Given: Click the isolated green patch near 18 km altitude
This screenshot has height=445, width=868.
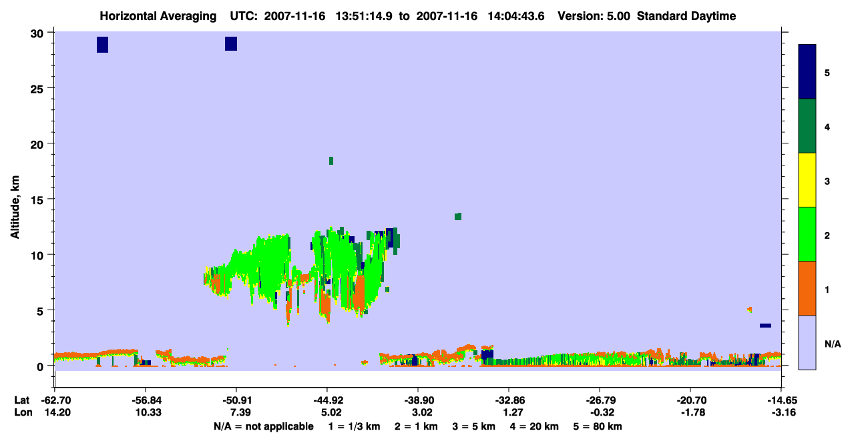Looking at the screenshot, I should point(331,161).
